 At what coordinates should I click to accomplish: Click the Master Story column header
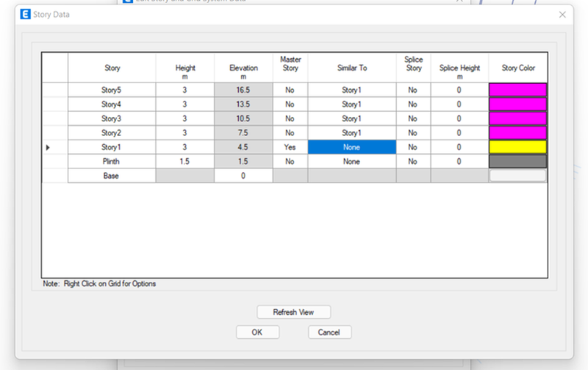tap(290, 68)
